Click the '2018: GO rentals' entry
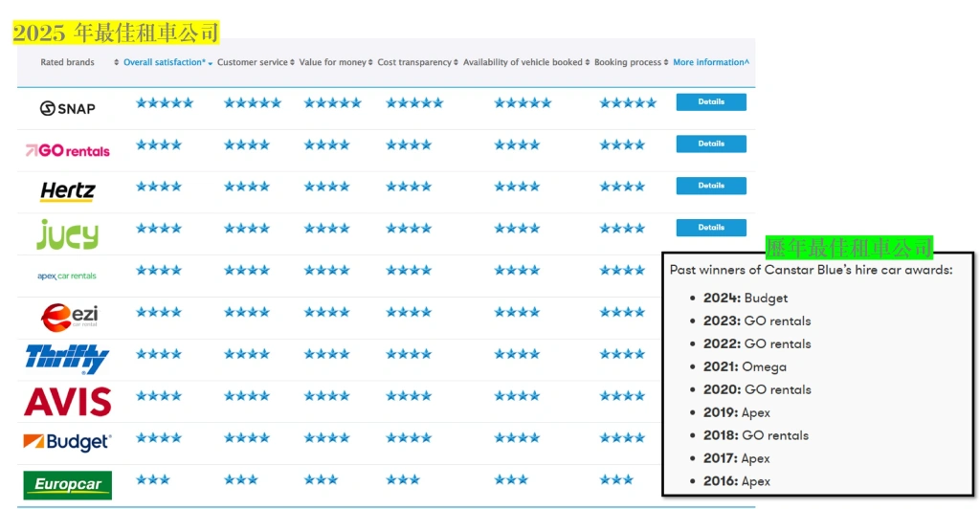Image resolution: width=980 pixels, height=509 pixels. coord(756,436)
